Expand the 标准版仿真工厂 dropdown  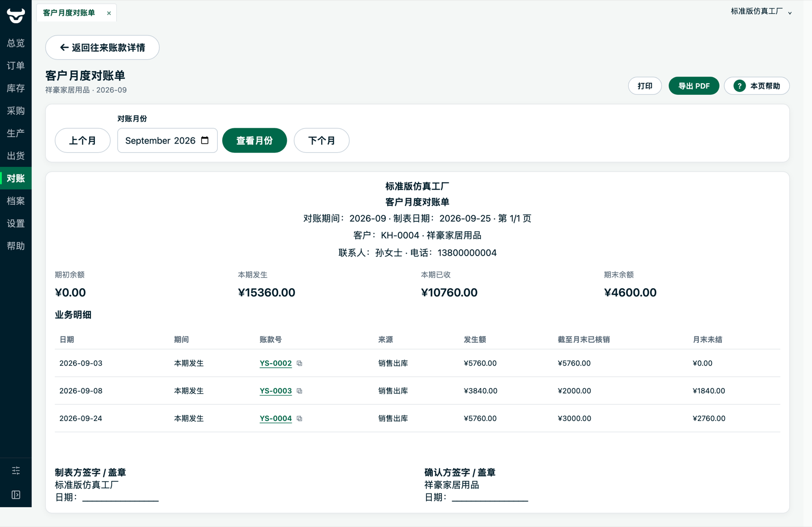761,12
